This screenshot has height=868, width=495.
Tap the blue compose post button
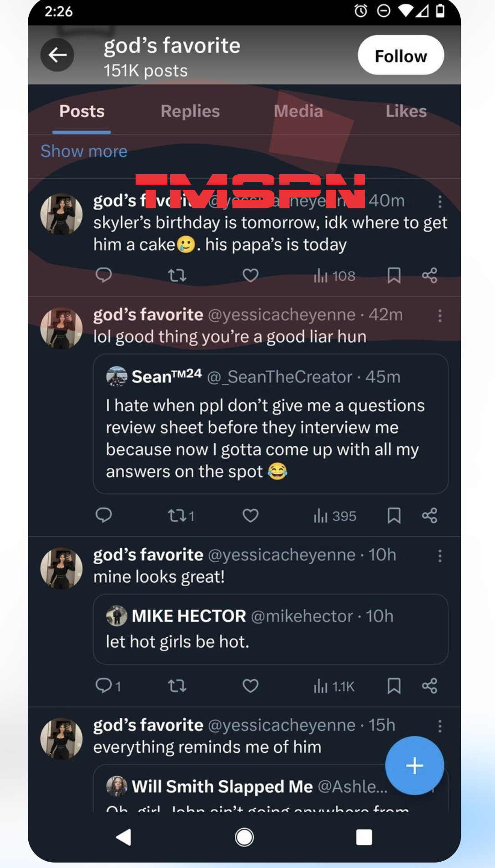tap(414, 766)
